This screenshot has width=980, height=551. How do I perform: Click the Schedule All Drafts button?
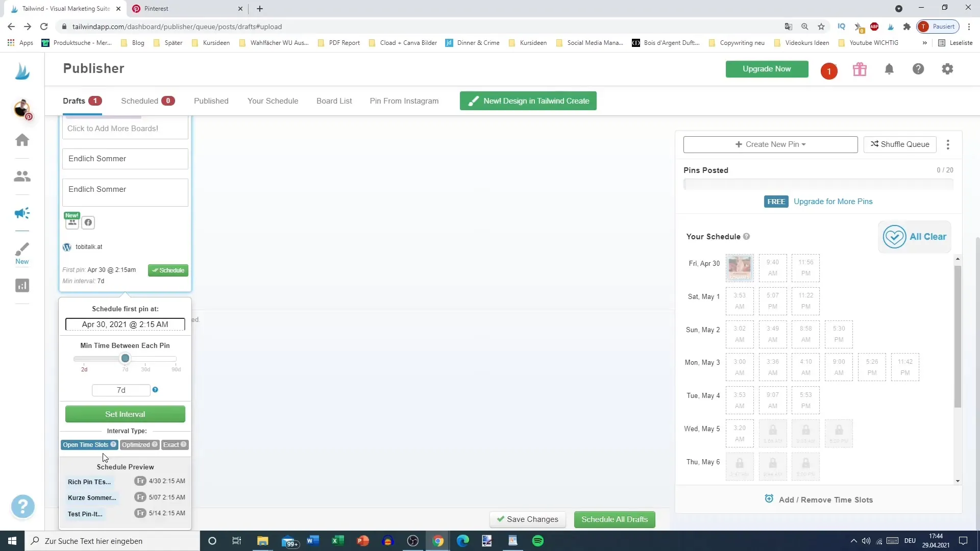point(615,519)
